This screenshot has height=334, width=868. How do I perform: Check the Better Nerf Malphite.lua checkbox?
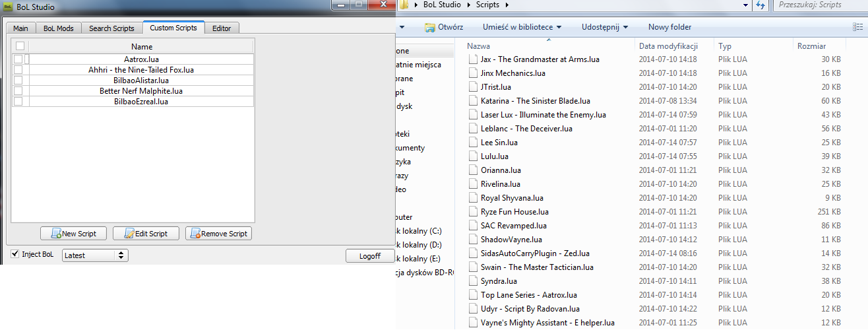(18, 90)
